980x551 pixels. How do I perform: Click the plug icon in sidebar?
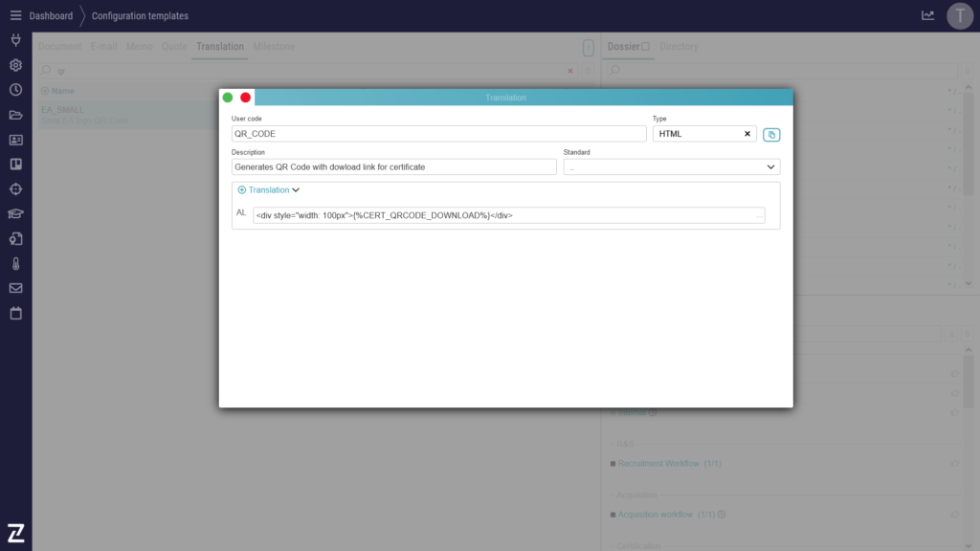[x=15, y=40]
